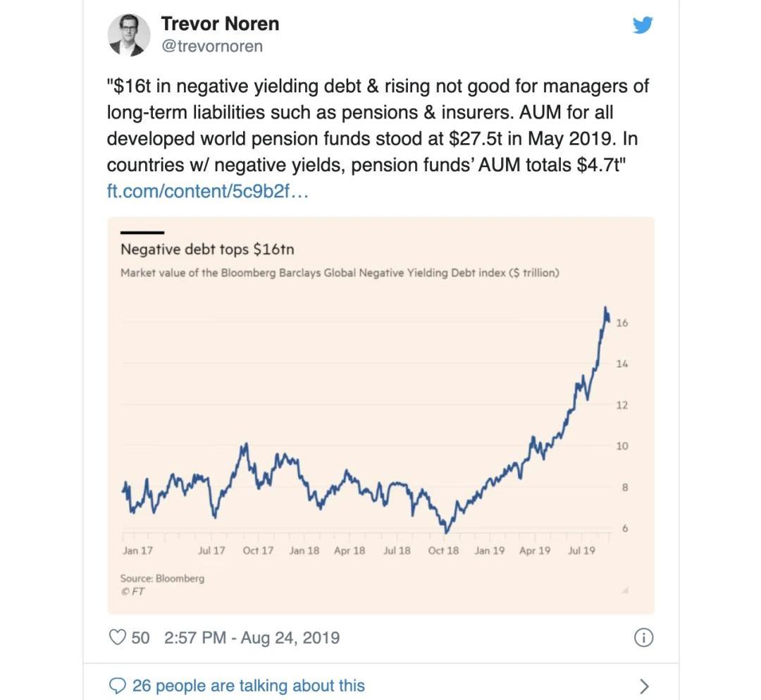Screen dimensions: 761x700
Task: Click the "Source: Bloomberg" caption
Action: point(162,578)
